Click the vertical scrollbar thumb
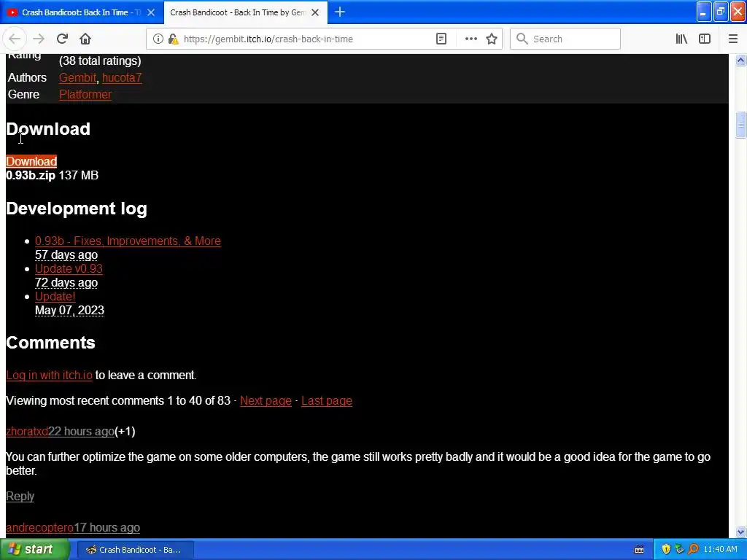Viewport: 747px width, 560px height. point(740,125)
